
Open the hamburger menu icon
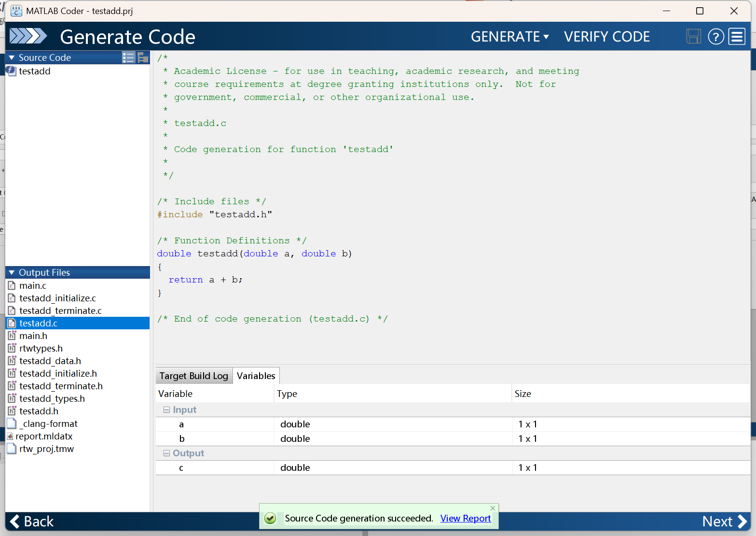(737, 37)
